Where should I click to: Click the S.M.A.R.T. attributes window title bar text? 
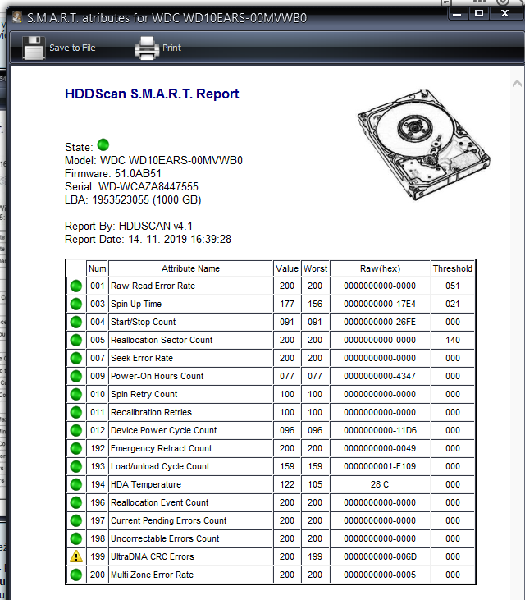167,18
